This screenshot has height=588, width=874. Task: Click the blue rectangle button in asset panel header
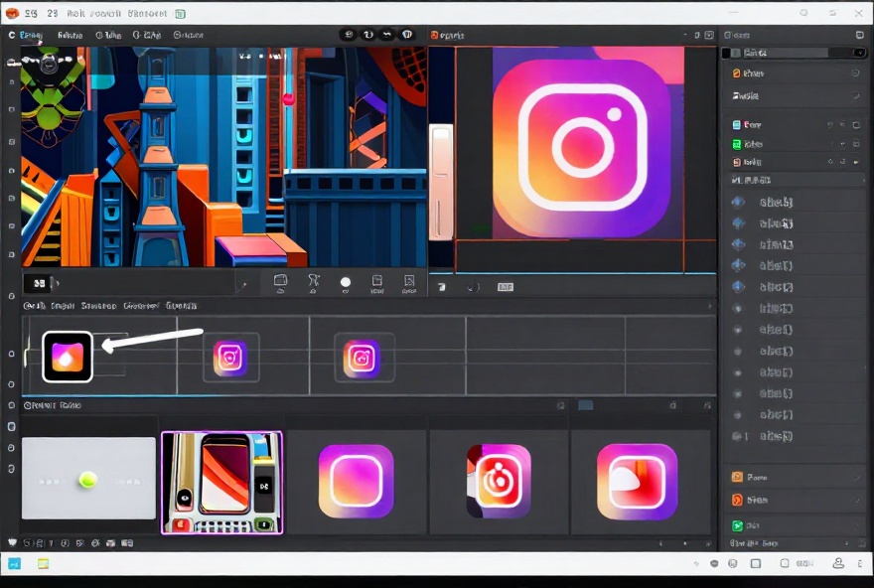585,405
